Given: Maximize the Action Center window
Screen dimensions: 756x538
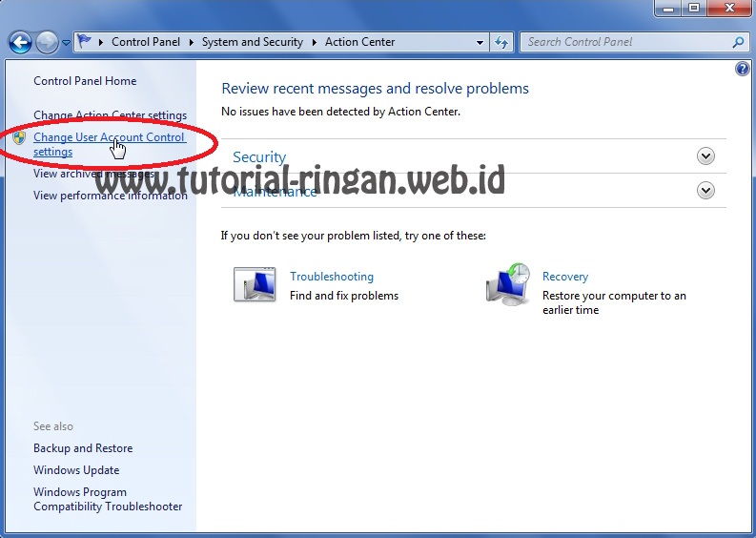Looking at the screenshot, I should click(x=694, y=8).
